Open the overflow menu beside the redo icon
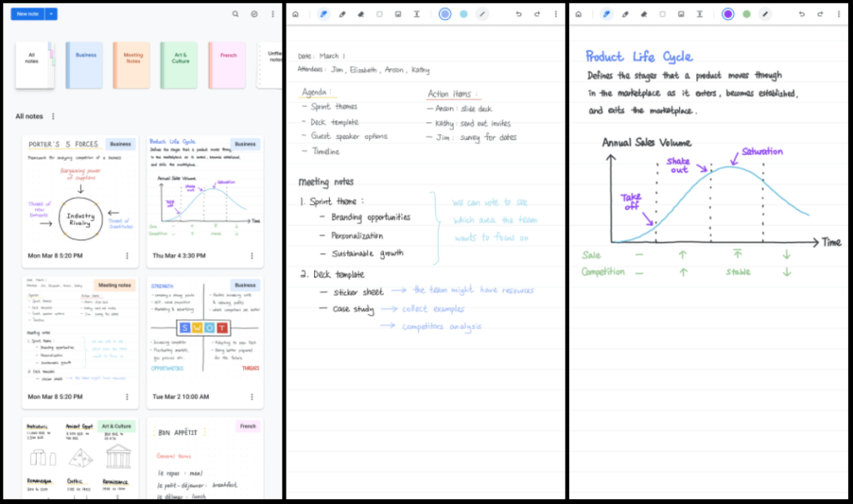Viewport: 853px width, 504px height. coord(556,13)
